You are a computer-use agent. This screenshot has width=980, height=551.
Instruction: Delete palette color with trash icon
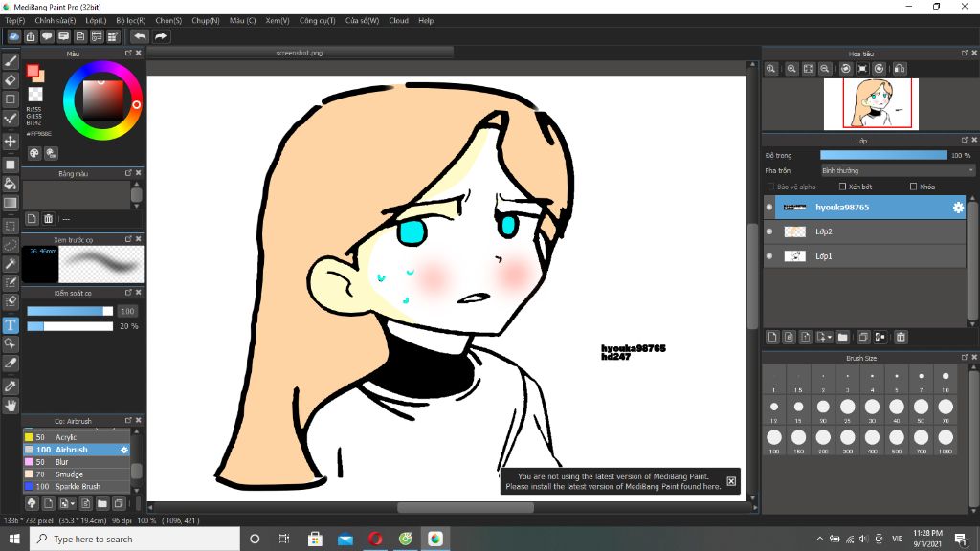click(x=48, y=219)
